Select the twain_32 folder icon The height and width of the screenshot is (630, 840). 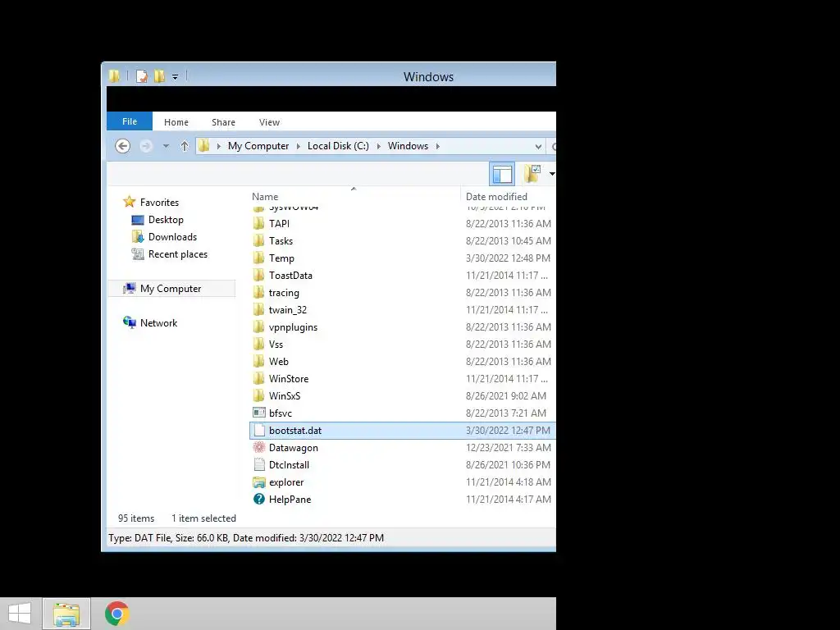258,309
